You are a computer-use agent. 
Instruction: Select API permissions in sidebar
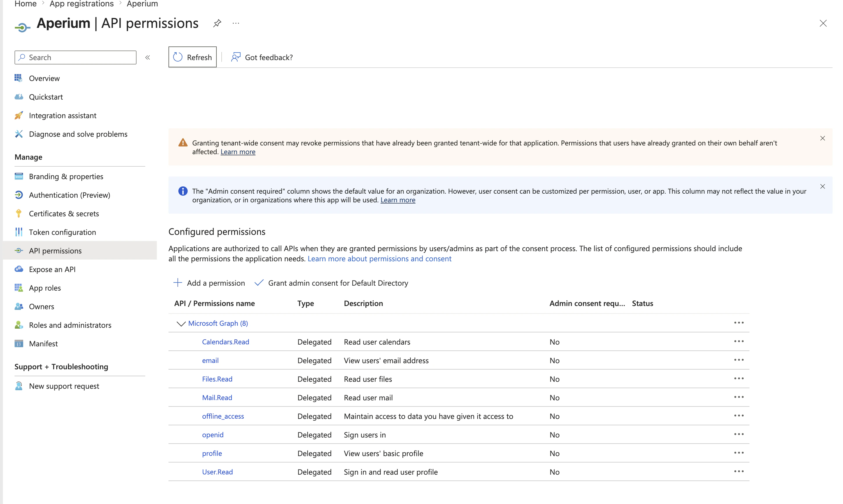(80, 251)
